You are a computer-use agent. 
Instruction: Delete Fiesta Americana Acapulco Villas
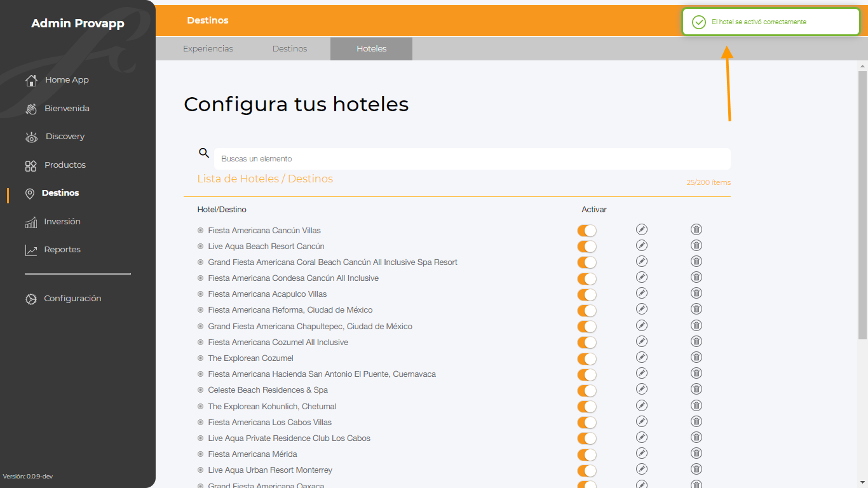click(x=696, y=293)
